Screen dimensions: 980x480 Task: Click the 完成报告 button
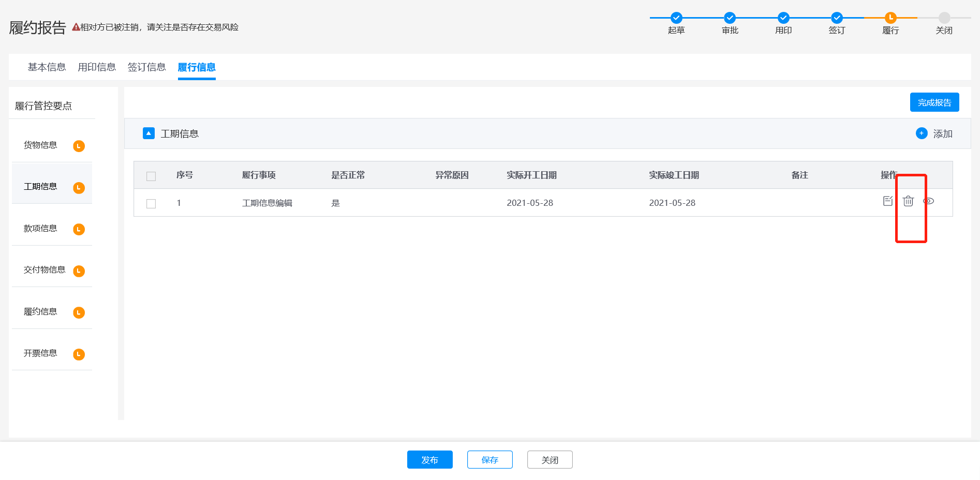point(934,102)
